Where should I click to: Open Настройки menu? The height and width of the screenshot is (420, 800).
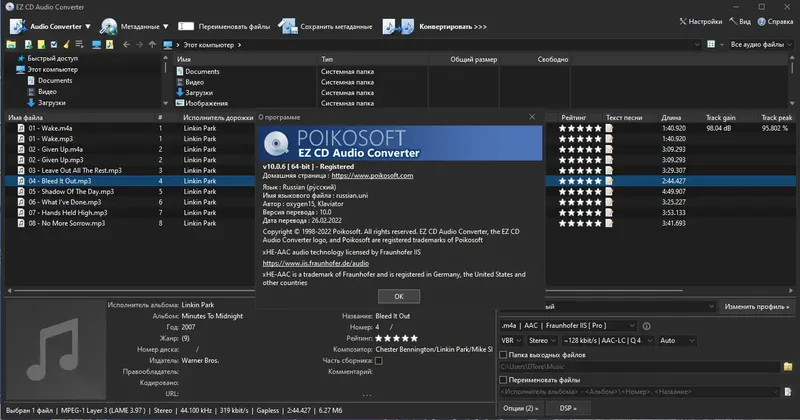point(701,21)
